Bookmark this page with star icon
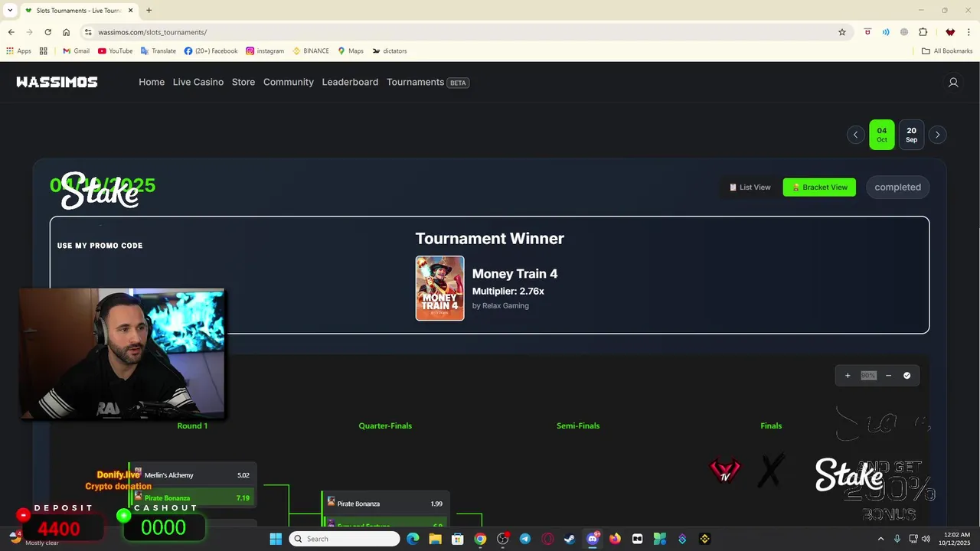Viewport: 980px width, 551px height. coord(842,32)
